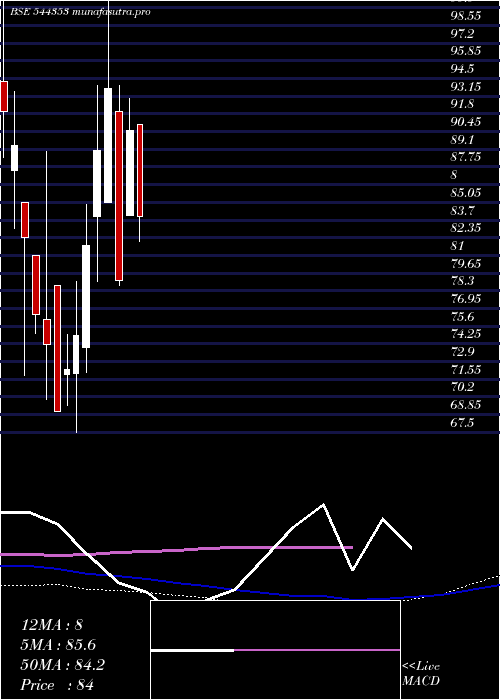
Task: Click the 78.3 axis value
Action: tap(462, 281)
